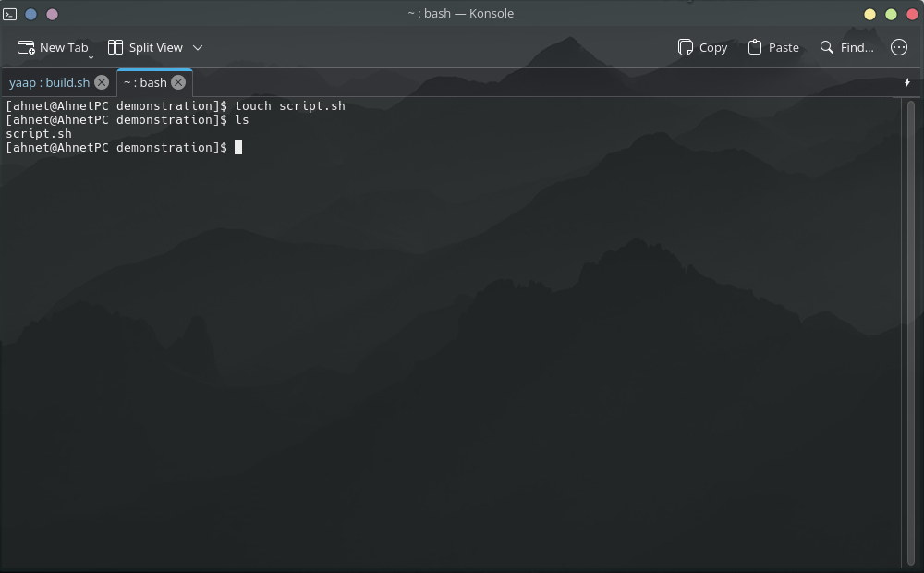The width and height of the screenshot is (924, 573).
Task: Click the blue circle button in the titlebar
Action: click(30, 14)
